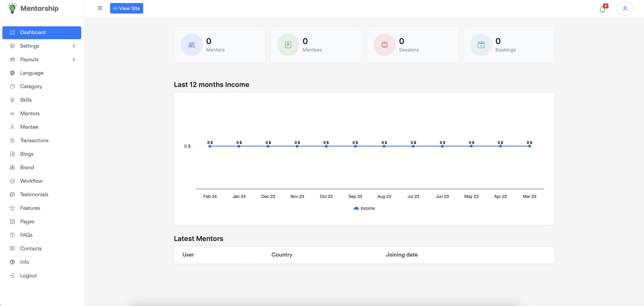644x306 pixels.
Task: Click the Mentees notebook icon
Action: [288, 45]
